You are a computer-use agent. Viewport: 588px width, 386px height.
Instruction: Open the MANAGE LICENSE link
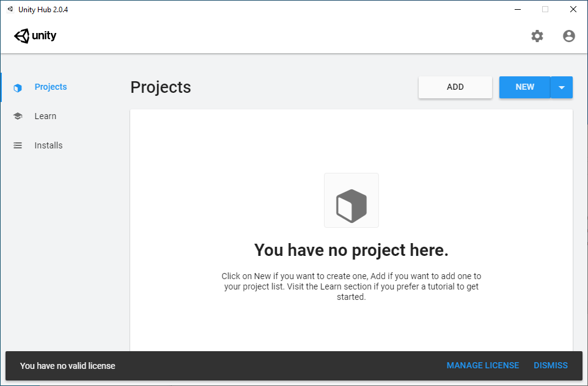coord(482,365)
